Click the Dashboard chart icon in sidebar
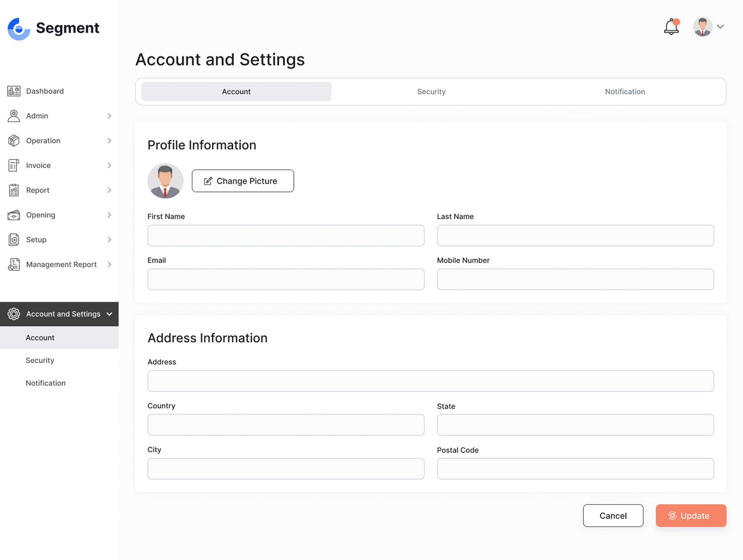743x560 pixels. pyautogui.click(x=14, y=91)
